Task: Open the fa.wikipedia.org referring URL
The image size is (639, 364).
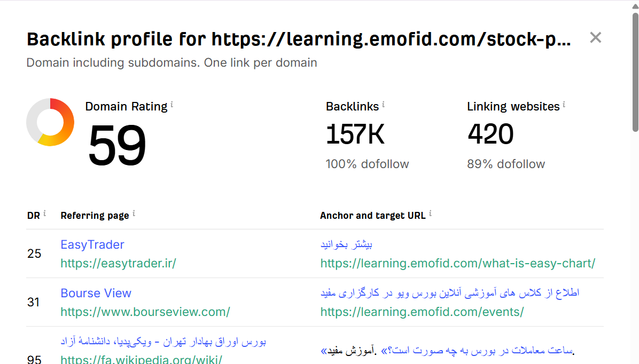Action: [x=141, y=359]
